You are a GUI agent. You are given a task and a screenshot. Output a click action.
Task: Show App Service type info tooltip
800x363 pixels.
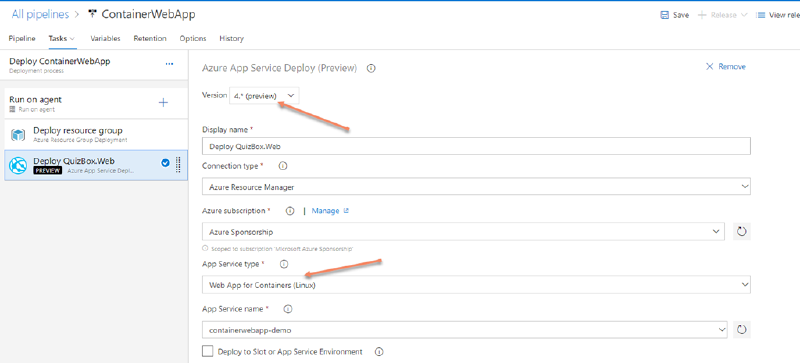284,264
